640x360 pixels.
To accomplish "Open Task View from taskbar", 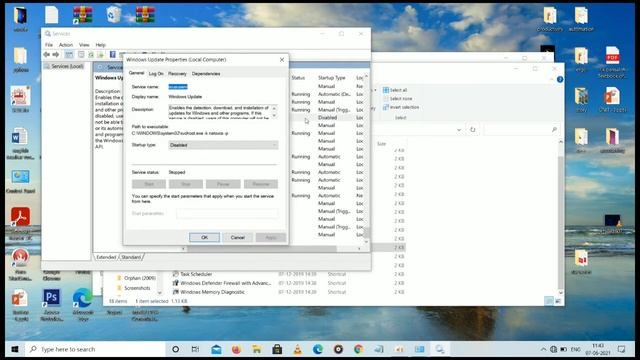I will pyautogui.click(x=196, y=349).
